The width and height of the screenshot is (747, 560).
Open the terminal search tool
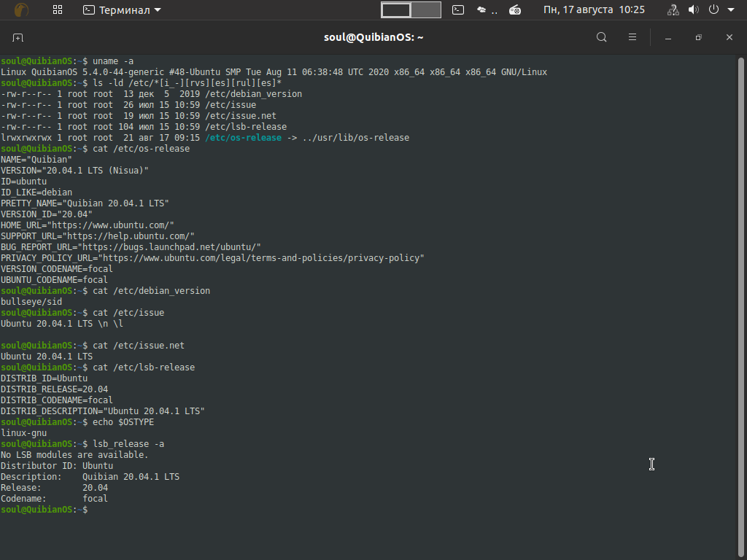(602, 37)
